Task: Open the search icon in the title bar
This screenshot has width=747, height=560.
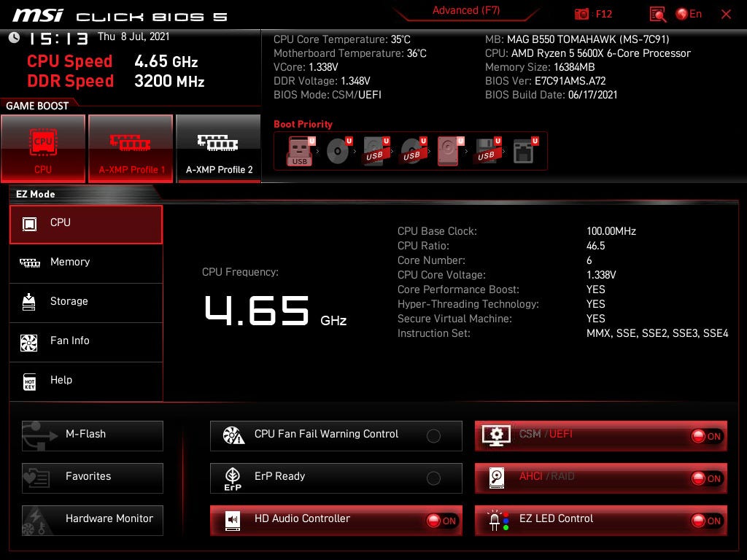Action: tap(656, 13)
